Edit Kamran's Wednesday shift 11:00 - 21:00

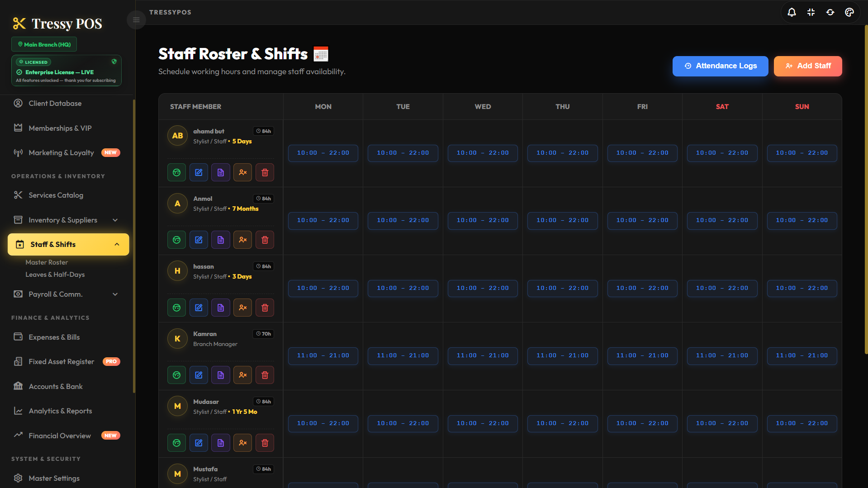point(483,355)
